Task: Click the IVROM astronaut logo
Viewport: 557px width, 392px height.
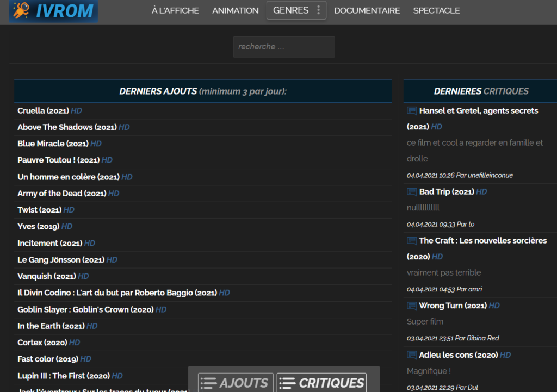Action: click(53, 11)
